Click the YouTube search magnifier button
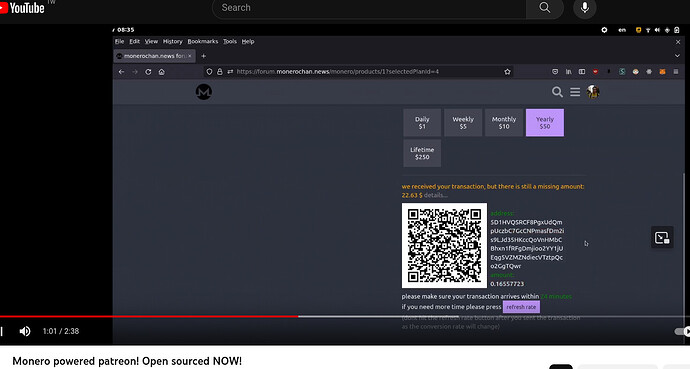 [545, 8]
